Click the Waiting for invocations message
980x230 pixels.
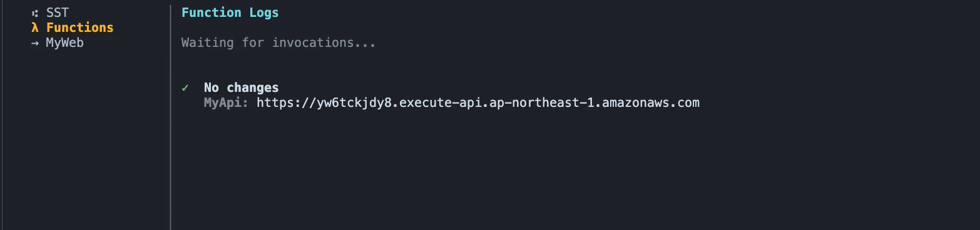[x=278, y=43]
